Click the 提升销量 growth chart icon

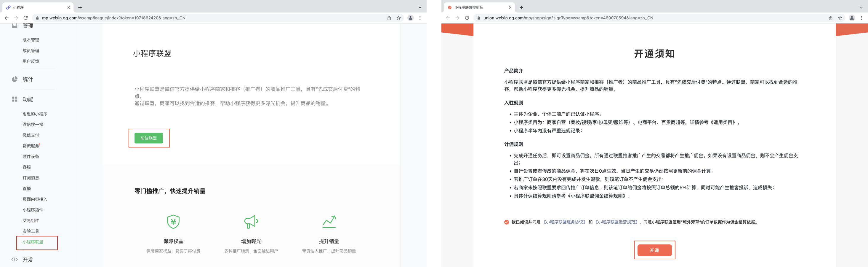tap(329, 222)
